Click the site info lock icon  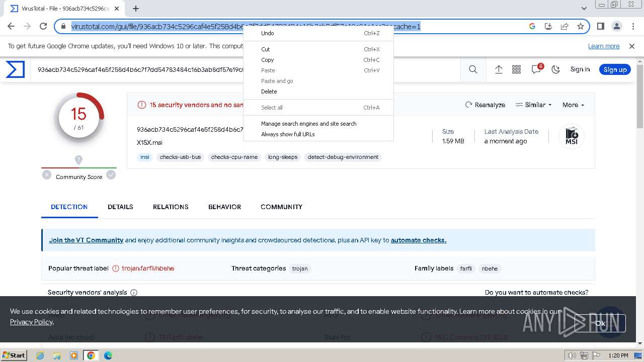(x=63, y=26)
